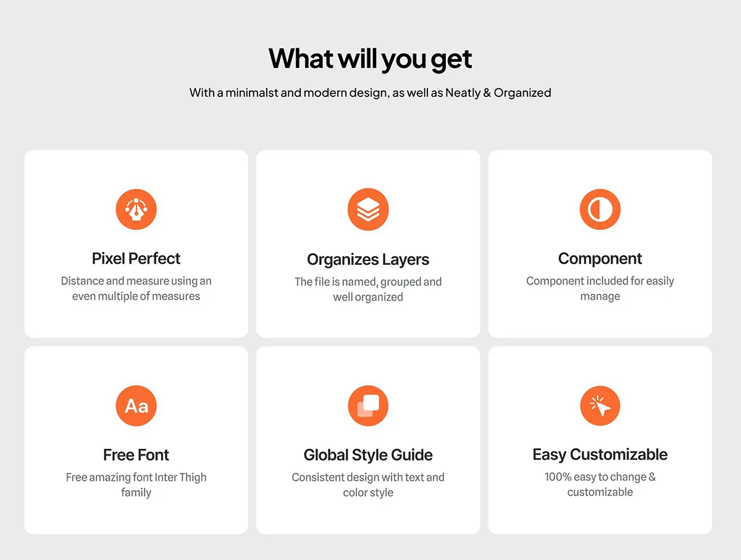The image size is (741, 560).
Task: Select the minimalist modern design subtitle
Action: [371, 93]
